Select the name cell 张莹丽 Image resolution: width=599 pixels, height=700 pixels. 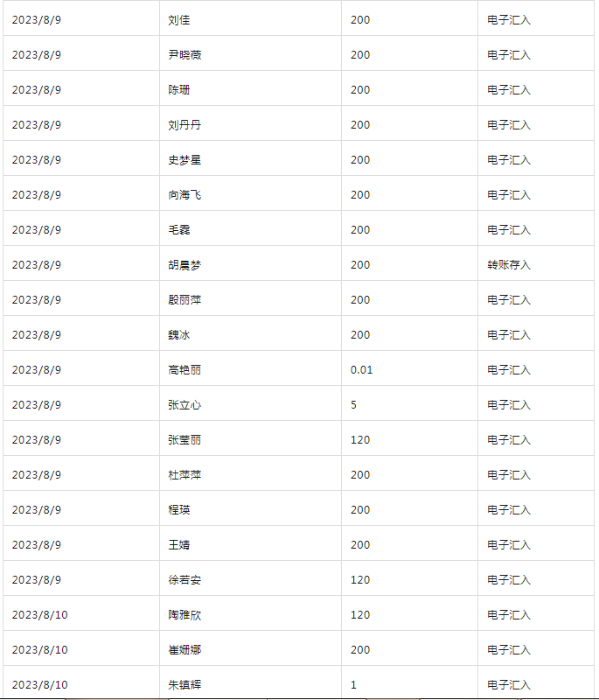pos(250,440)
